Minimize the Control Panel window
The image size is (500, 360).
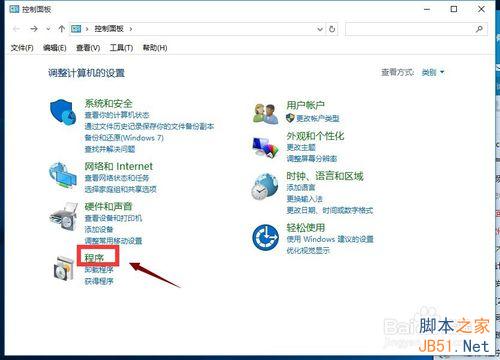pos(427,9)
